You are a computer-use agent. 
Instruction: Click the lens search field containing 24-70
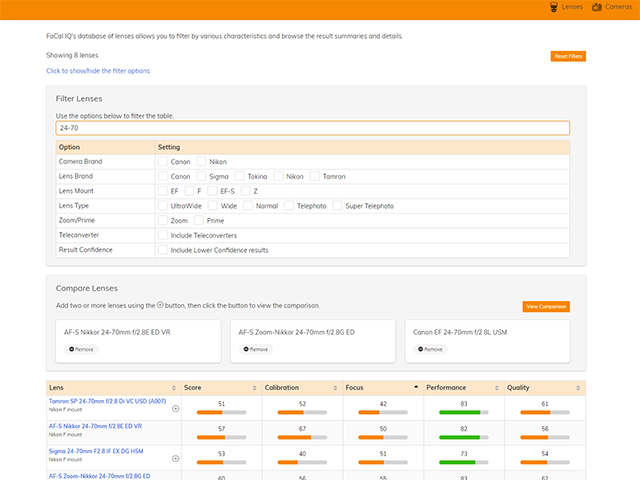tap(313, 128)
